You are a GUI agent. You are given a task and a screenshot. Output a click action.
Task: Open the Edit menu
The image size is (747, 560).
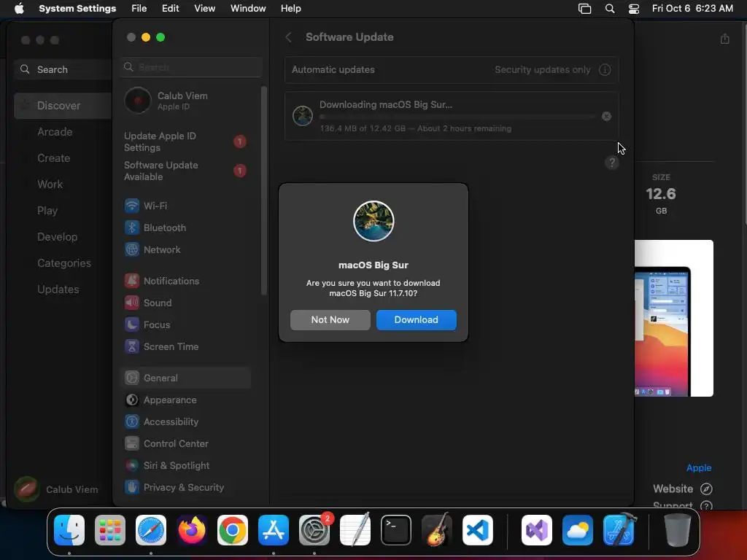click(x=170, y=9)
